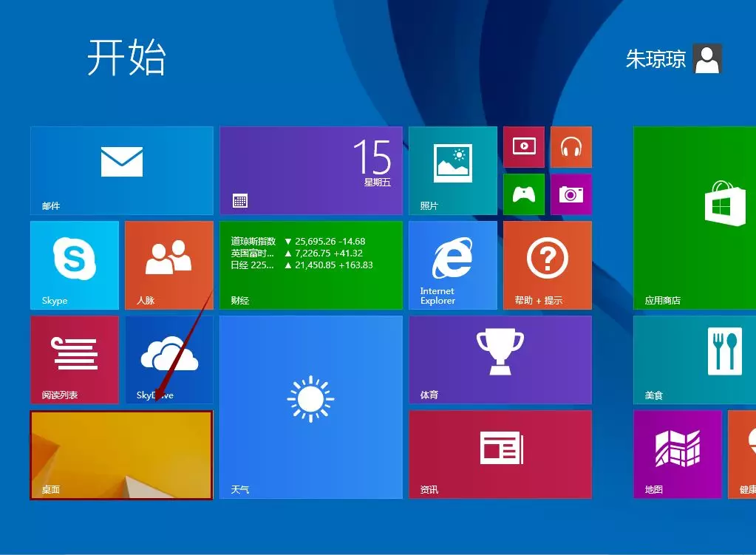Screen dimensions: 756x555
Task: Open the Camera small tile
Action: [571, 194]
